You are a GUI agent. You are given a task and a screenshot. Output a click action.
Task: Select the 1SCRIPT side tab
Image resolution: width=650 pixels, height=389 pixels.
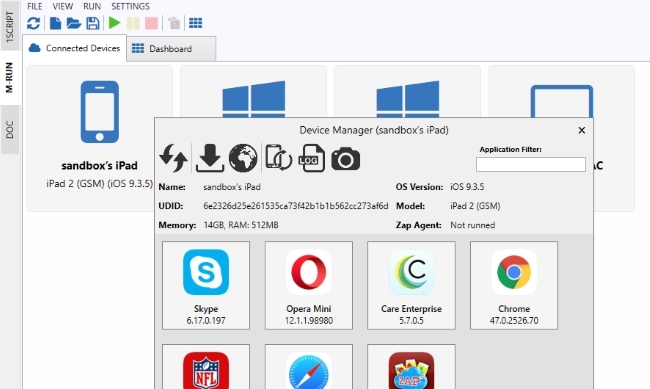click(x=10, y=26)
